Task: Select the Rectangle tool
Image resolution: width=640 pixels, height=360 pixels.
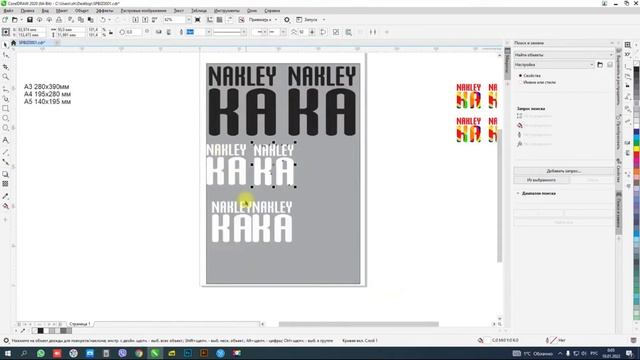Action: coord(6,109)
